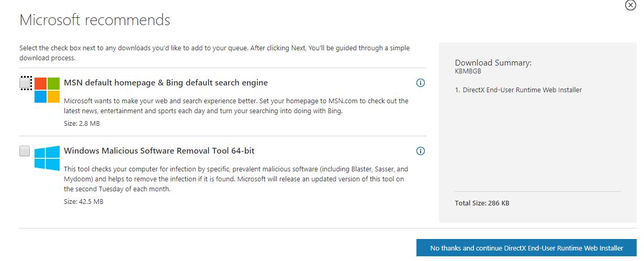Click the KBMBGB text in summary
Image resolution: width=644 pixels, height=261 pixels.
(x=468, y=71)
